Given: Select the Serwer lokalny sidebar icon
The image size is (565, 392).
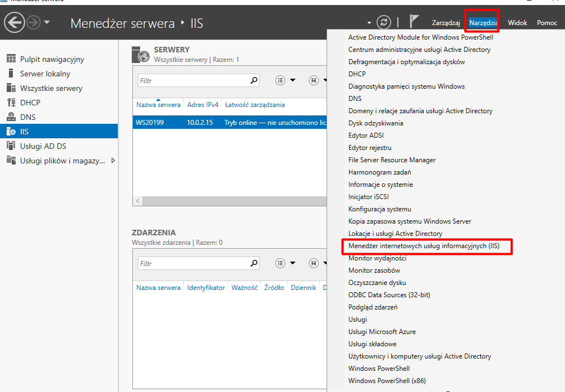Looking at the screenshot, I should pos(11,74).
